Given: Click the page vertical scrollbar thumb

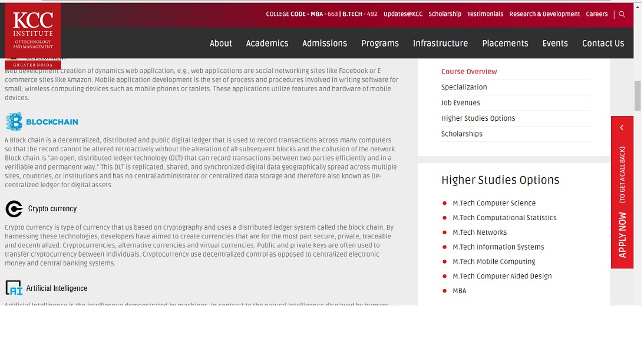Looking at the screenshot, I should [x=637, y=96].
